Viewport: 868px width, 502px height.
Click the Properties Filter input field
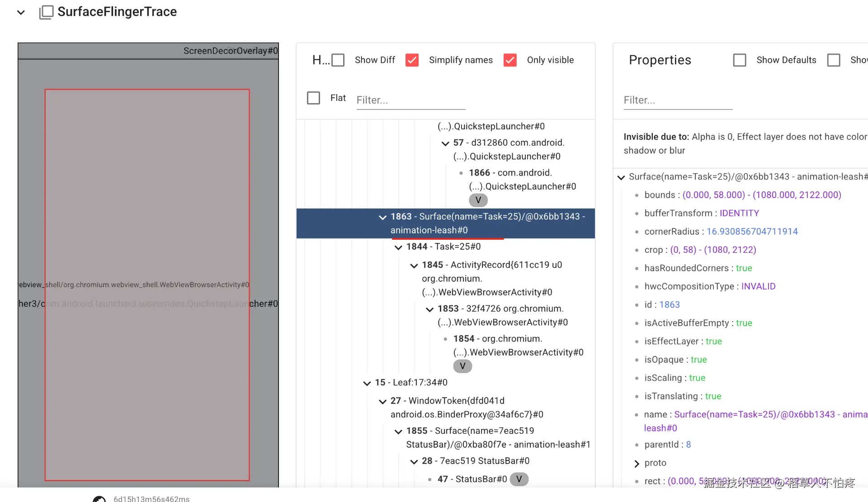(x=678, y=100)
